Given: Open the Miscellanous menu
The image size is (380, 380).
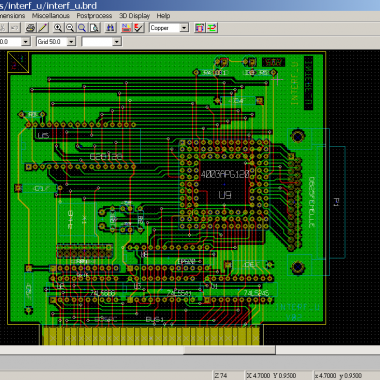Looking at the screenshot, I should point(51,16).
